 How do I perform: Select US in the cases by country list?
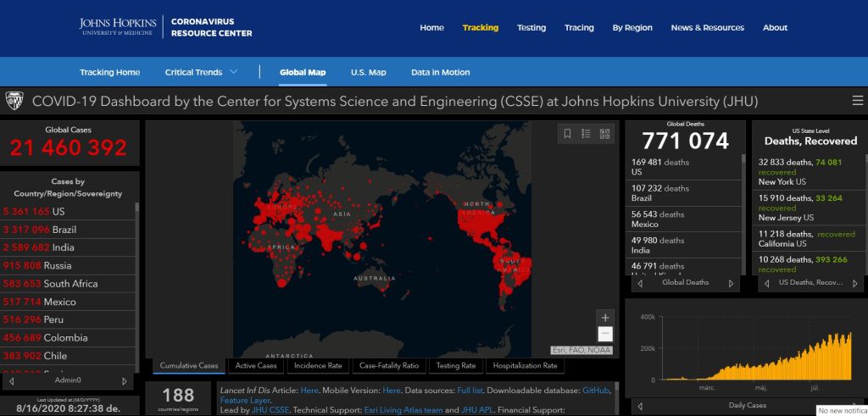click(68, 211)
